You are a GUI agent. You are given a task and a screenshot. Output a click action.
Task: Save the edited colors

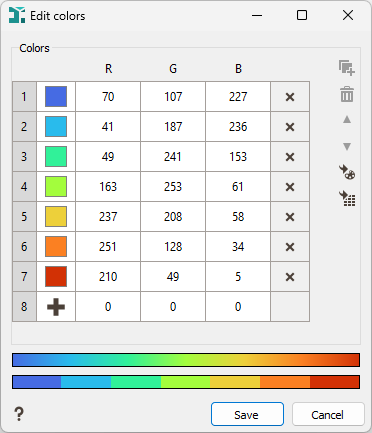pos(247,414)
